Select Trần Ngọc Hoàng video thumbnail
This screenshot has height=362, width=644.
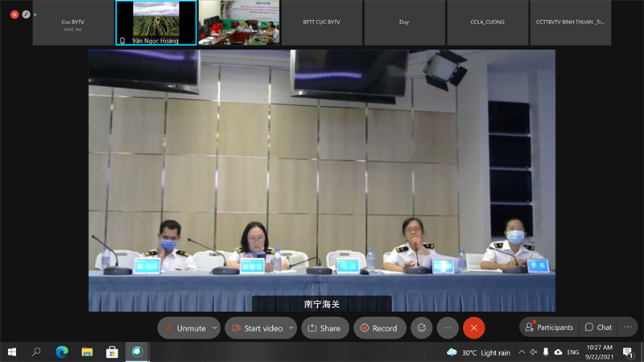156,23
